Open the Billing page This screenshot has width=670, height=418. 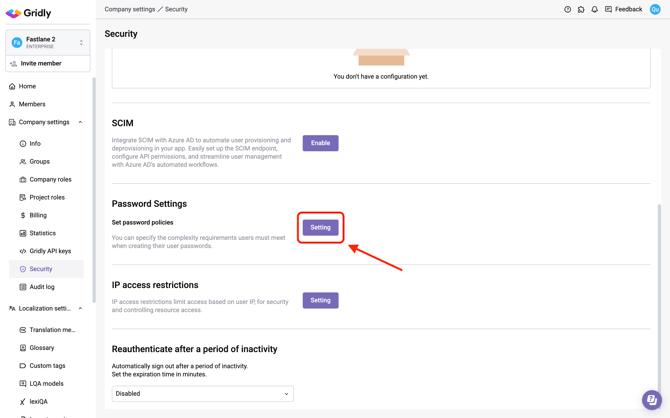tap(38, 215)
